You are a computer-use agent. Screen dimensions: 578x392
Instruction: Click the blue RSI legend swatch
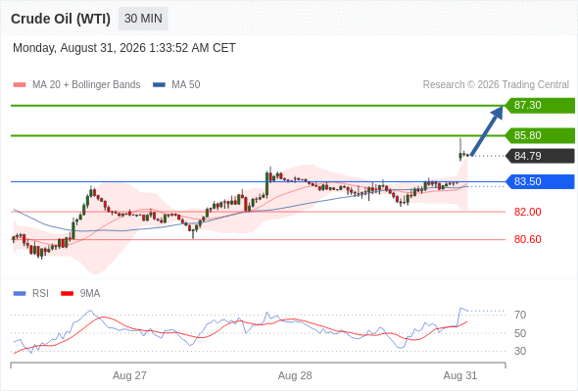tap(20, 294)
